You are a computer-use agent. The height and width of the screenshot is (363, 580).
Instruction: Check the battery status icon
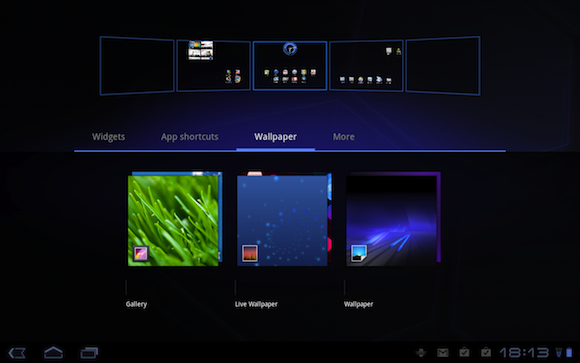coord(569,352)
